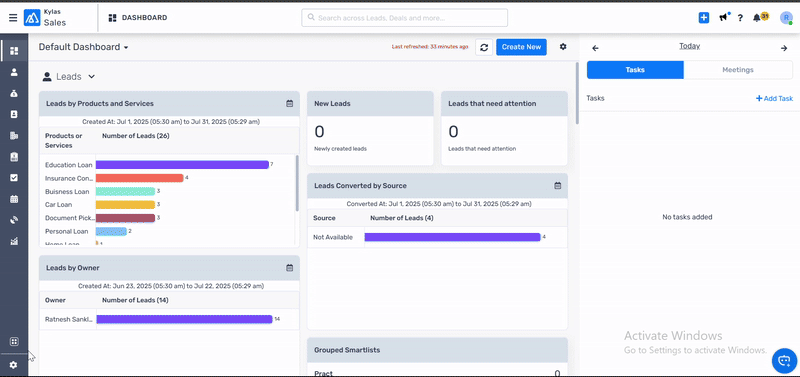Click the New Leads count card
Screen dimensions: 800x377
coord(370,128)
